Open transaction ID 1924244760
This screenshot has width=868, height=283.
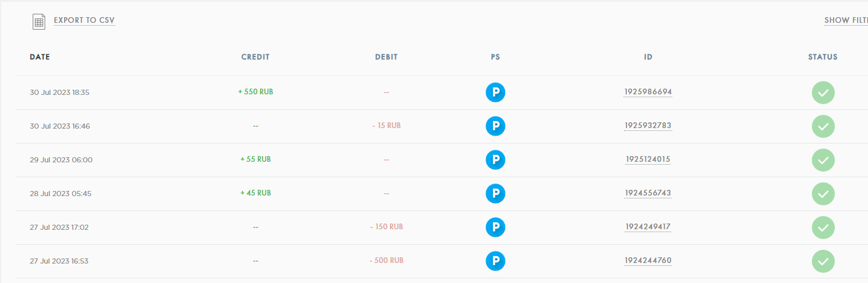[x=648, y=261]
